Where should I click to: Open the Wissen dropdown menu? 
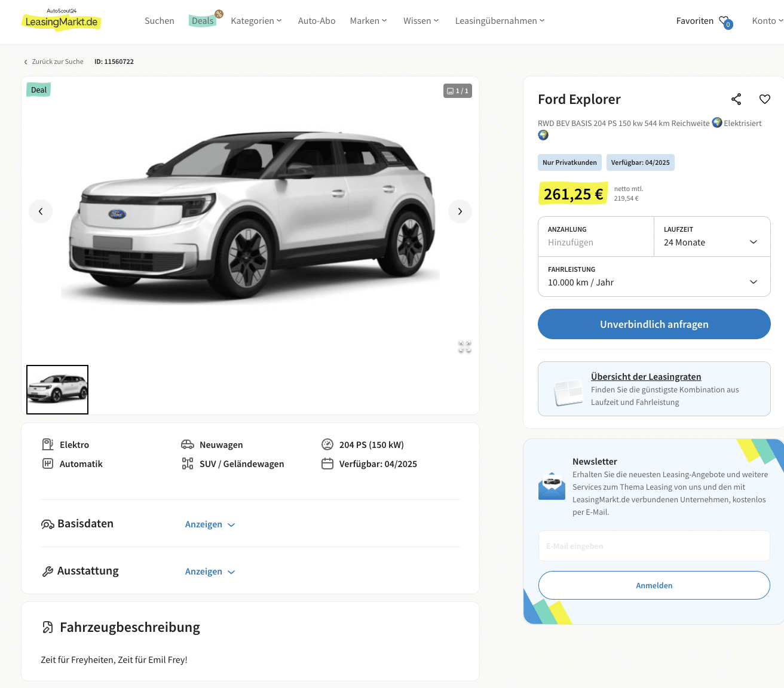click(x=421, y=21)
